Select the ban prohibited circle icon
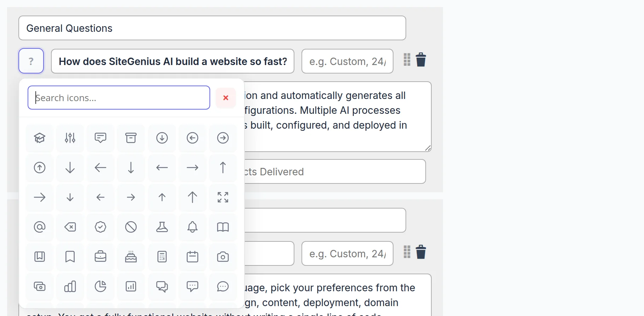The width and height of the screenshot is (644, 316). pyautogui.click(x=131, y=227)
